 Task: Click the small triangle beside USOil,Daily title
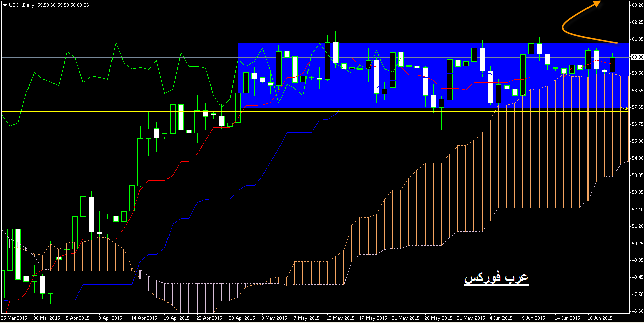(4, 5)
